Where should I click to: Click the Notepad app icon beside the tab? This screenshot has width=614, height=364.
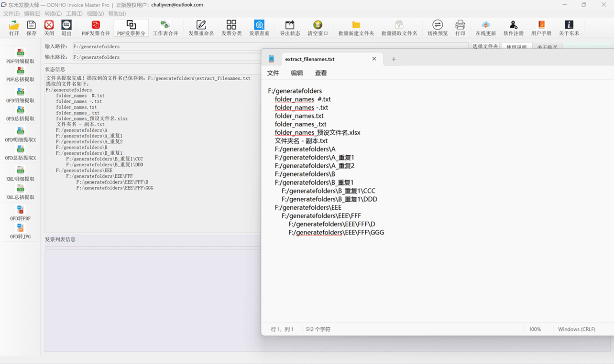(272, 59)
